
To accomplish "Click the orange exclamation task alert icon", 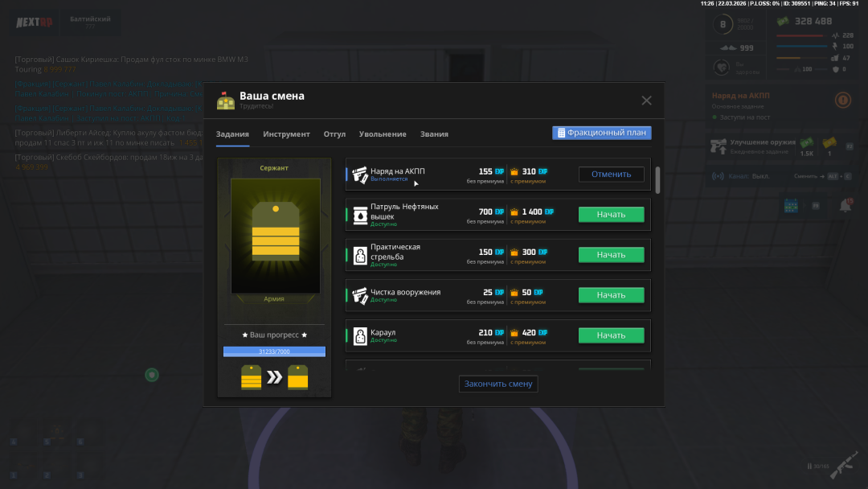I will 842,101.
